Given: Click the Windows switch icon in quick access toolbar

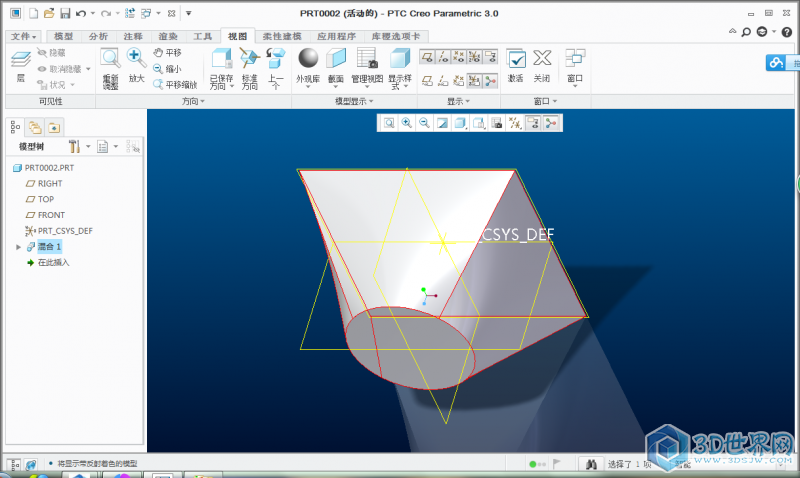Looking at the screenshot, I should [x=146, y=13].
